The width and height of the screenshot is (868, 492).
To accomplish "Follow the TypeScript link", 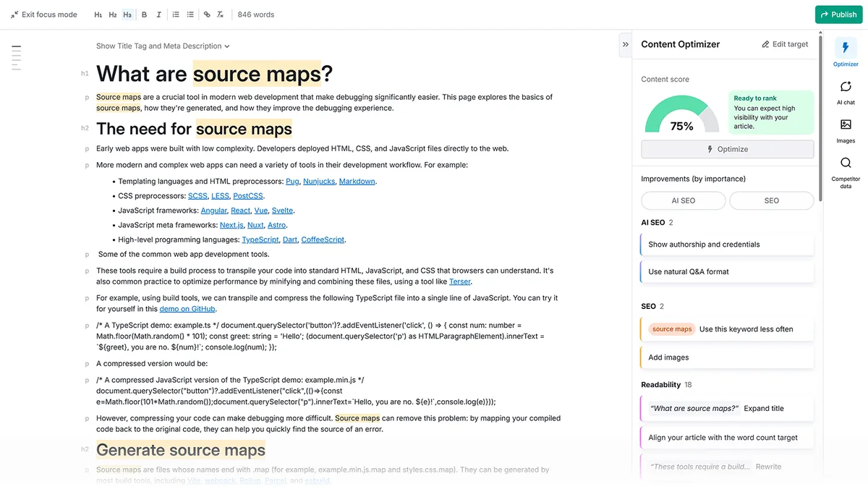I will (260, 239).
